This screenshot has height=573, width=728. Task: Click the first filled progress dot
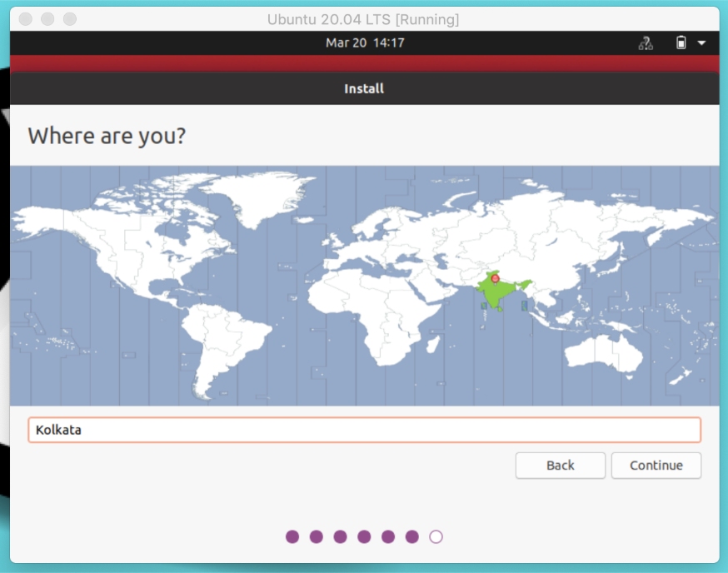[x=292, y=537]
